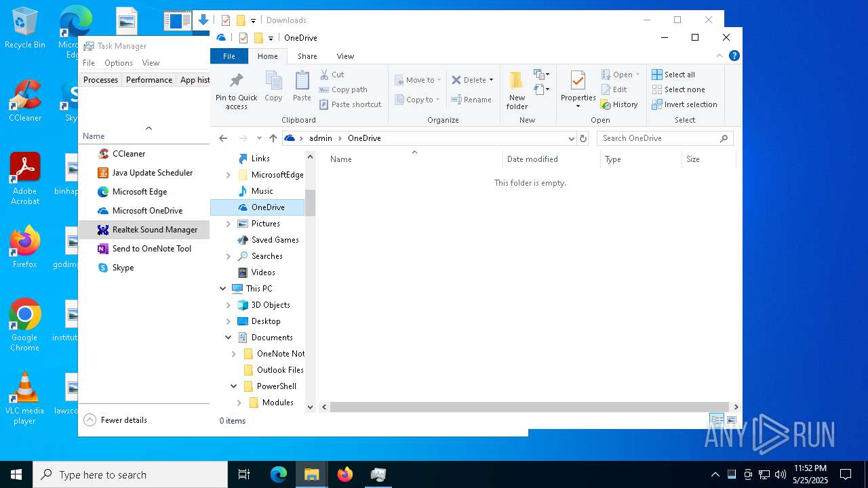Click Copy path in the ribbon
The width and height of the screenshot is (868, 488).
(x=343, y=89)
